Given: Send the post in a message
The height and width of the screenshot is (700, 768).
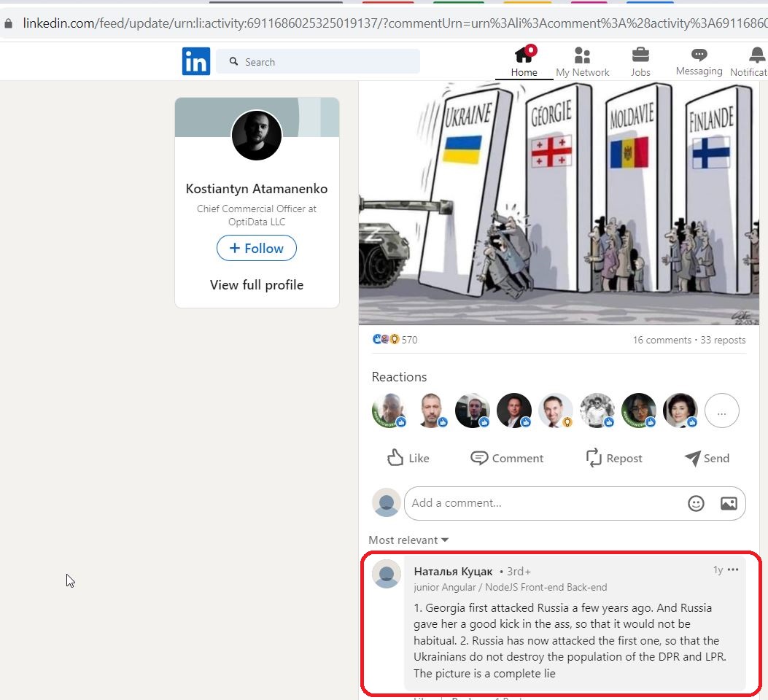Looking at the screenshot, I should (707, 458).
